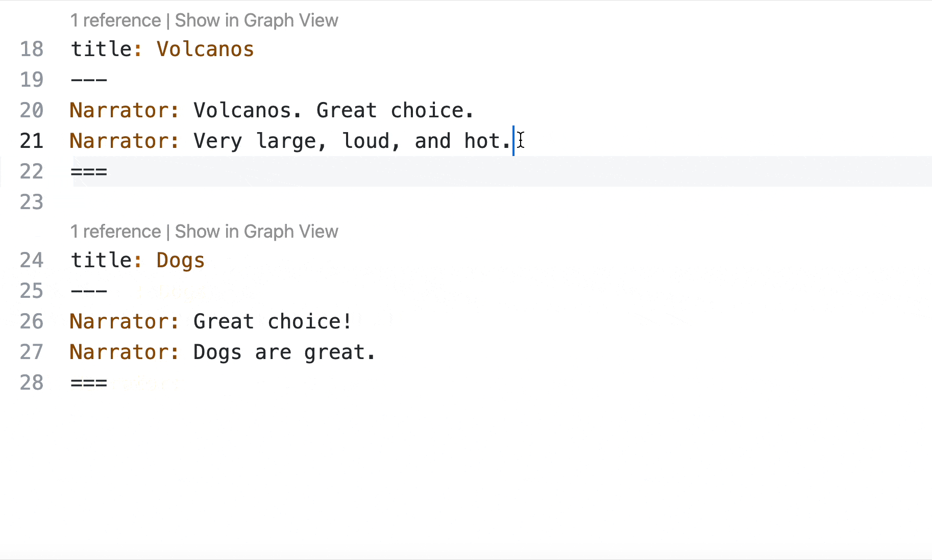The height and width of the screenshot is (560, 932).
Task: Click line number 26 in the gutter
Action: click(32, 322)
